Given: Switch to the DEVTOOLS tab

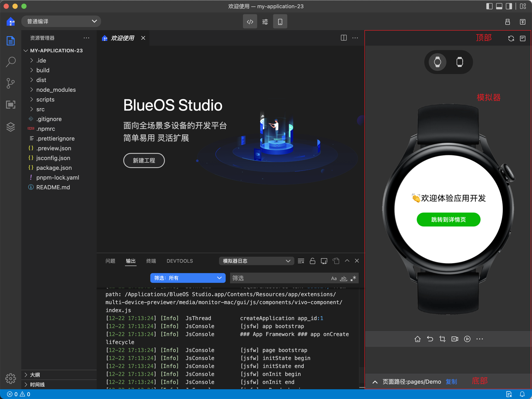Looking at the screenshot, I should [180, 261].
